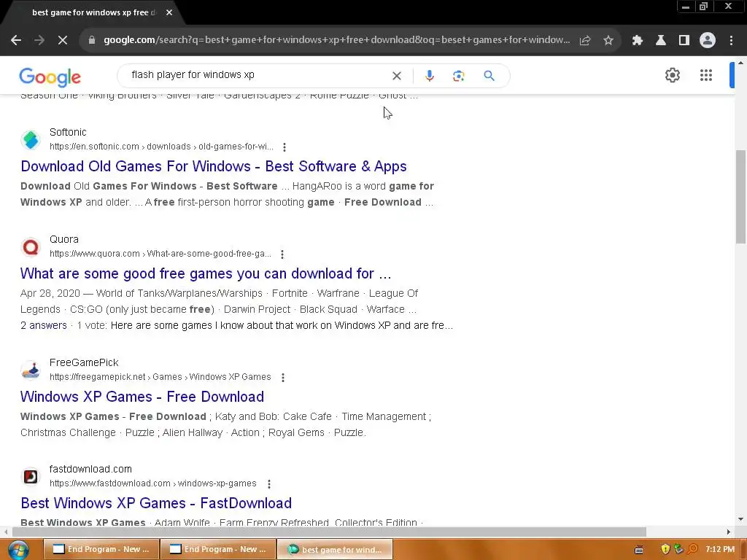747x560 pixels.
Task: Click the fastdownload.com URL breadcrumb
Action: [x=153, y=483]
